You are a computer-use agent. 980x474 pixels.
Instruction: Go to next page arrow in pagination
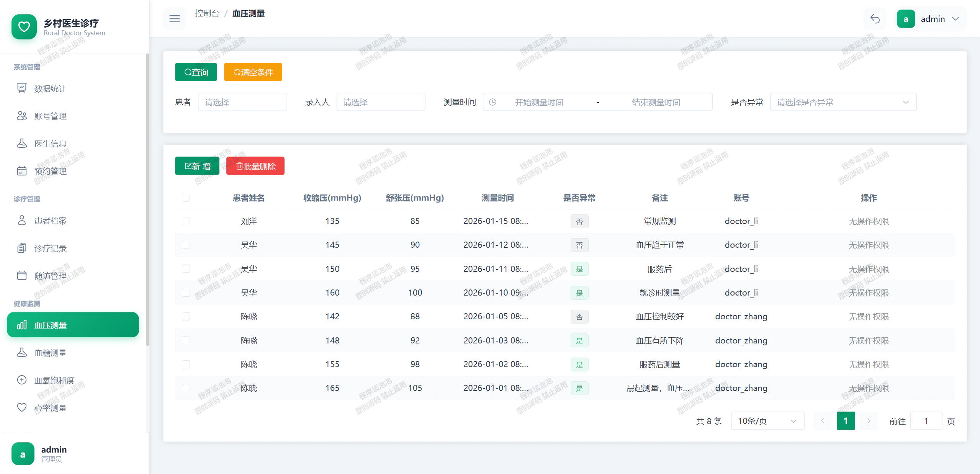point(869,421)
